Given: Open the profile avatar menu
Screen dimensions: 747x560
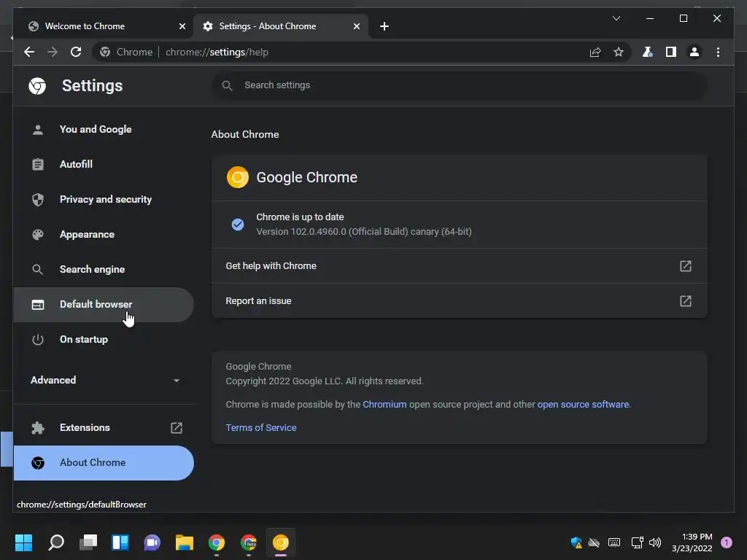Looking at the screenshot, I should click(694, 52).
